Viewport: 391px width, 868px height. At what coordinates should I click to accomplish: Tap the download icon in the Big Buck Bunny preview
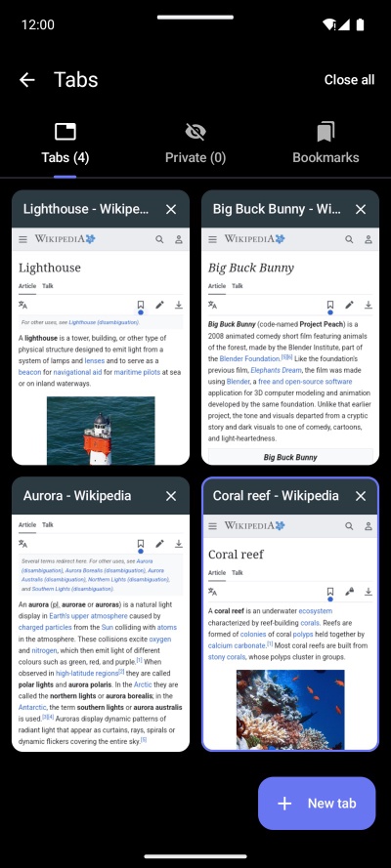pyautogui.click(x=368, y=305)
